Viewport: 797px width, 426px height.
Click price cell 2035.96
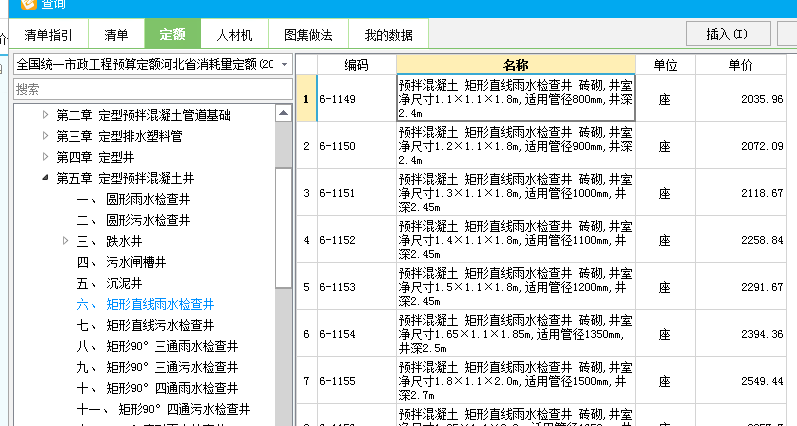(x=740, y=99)
